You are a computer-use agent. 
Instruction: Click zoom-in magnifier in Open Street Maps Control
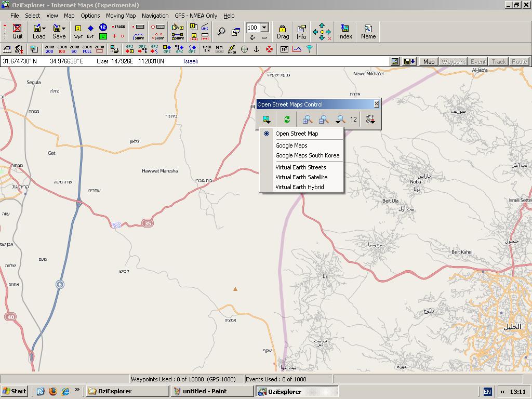pos(307,119)
